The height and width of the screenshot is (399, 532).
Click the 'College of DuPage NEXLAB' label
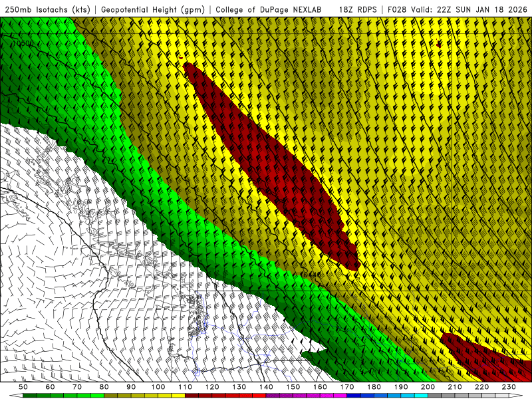[269, 10]
